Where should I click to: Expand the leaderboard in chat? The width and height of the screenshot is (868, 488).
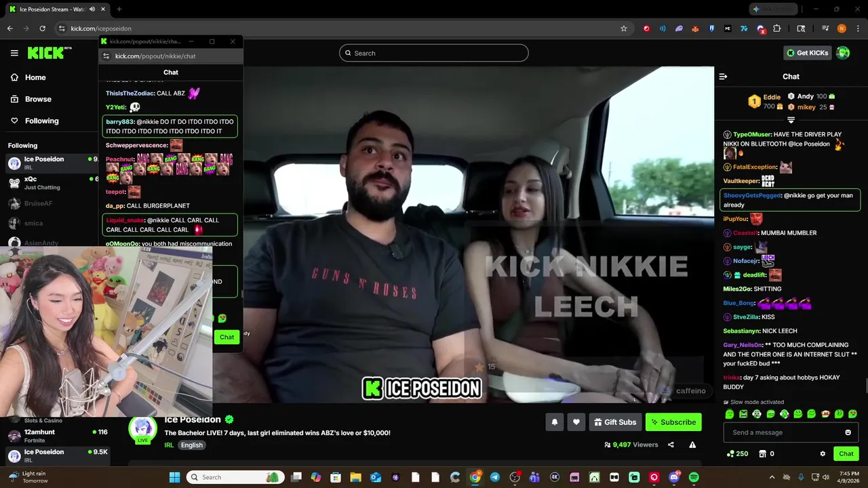point(791,120)
